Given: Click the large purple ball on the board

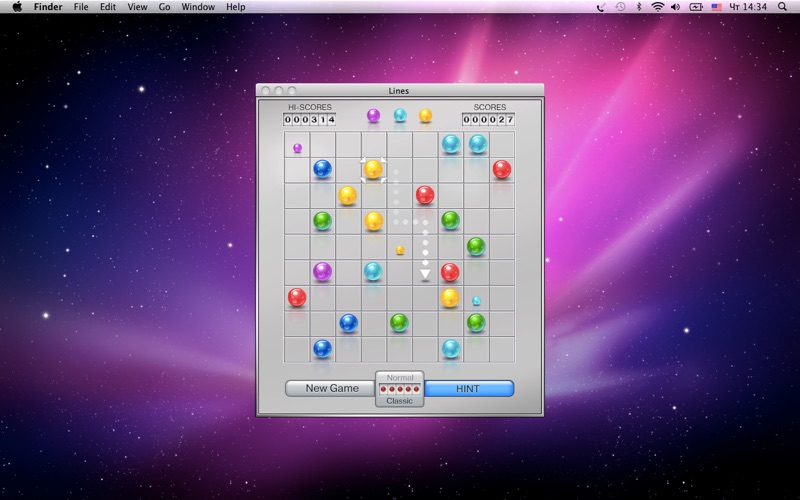Looking at the screenshot, I should click(x=322, y=271).
